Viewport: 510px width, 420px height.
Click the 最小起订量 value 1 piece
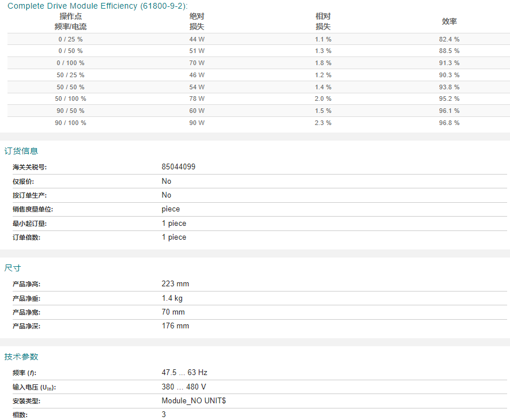coord(174,224)
